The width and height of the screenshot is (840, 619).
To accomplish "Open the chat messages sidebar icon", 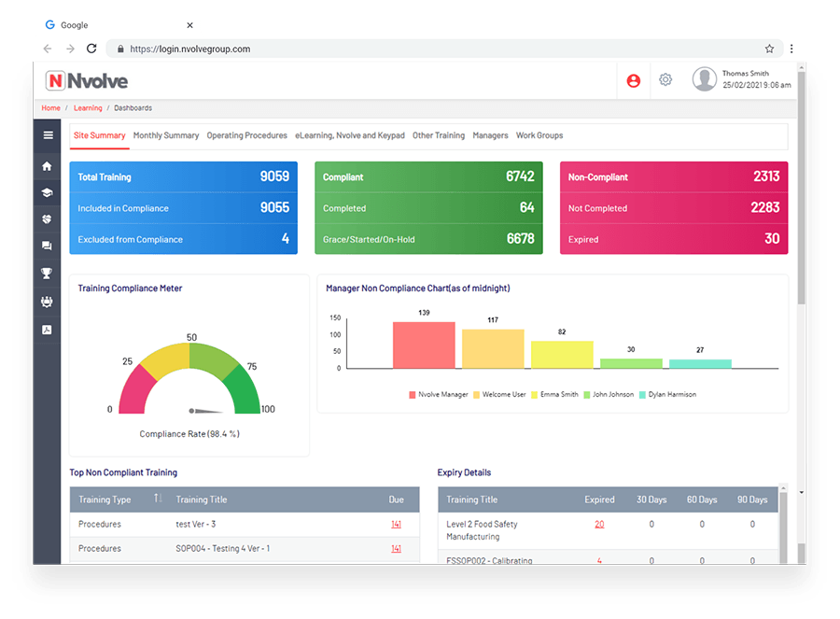I will coord(47,246).
